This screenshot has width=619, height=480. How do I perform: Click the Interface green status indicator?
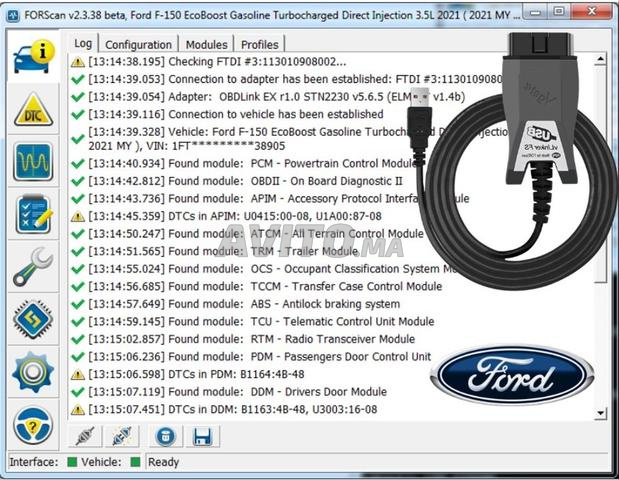(72, 462)
